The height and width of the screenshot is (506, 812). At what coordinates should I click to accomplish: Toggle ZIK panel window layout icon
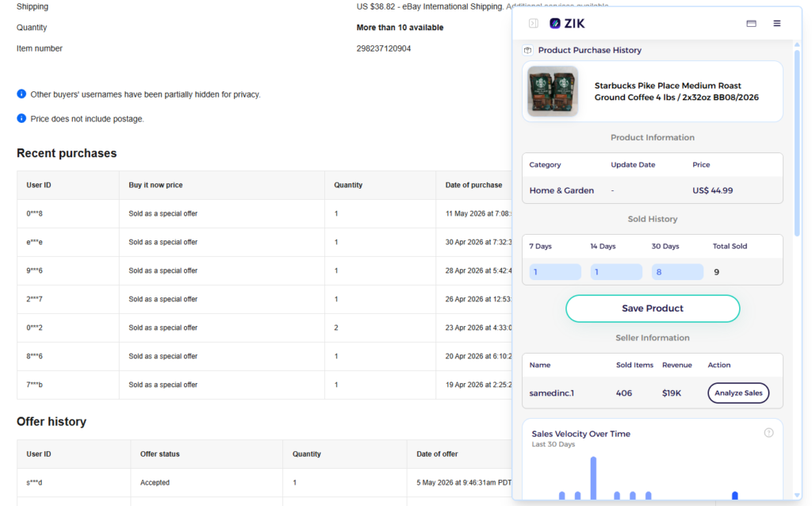(752, 23)
